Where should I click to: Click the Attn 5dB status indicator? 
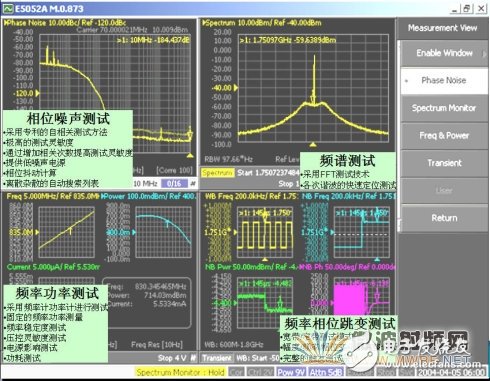326,372
